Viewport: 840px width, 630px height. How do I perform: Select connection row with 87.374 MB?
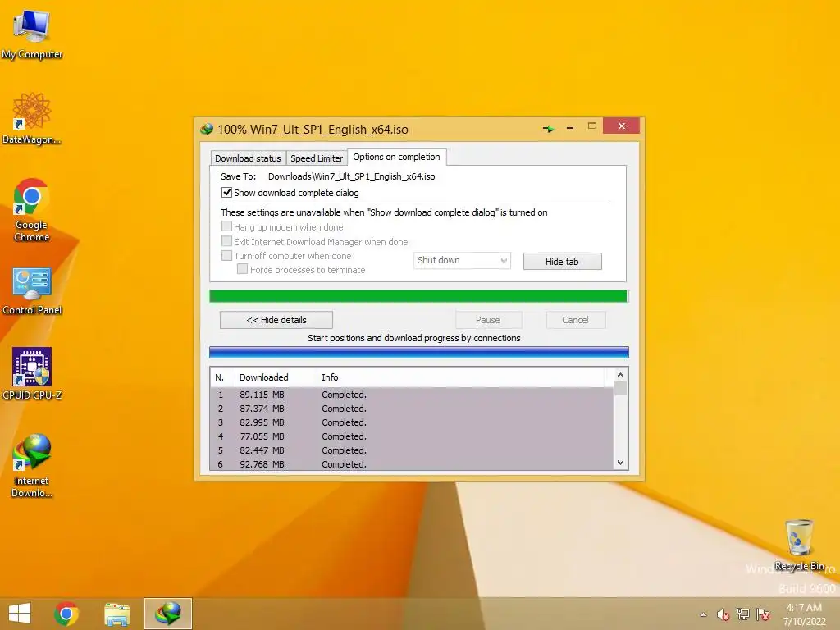click(412, 409)
